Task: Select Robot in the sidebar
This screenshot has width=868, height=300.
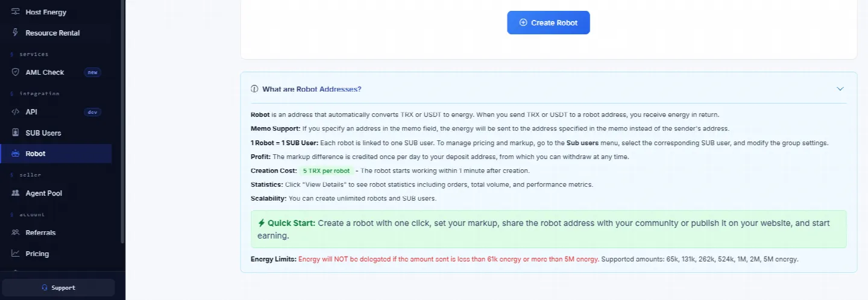Action: [56, 154]
